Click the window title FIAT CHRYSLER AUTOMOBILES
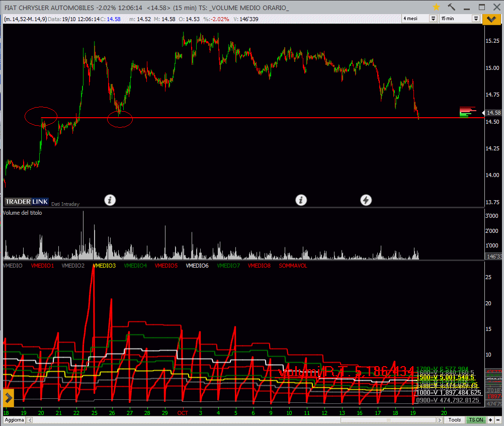This screenshot has width=504, height=426. coord(49,8)
